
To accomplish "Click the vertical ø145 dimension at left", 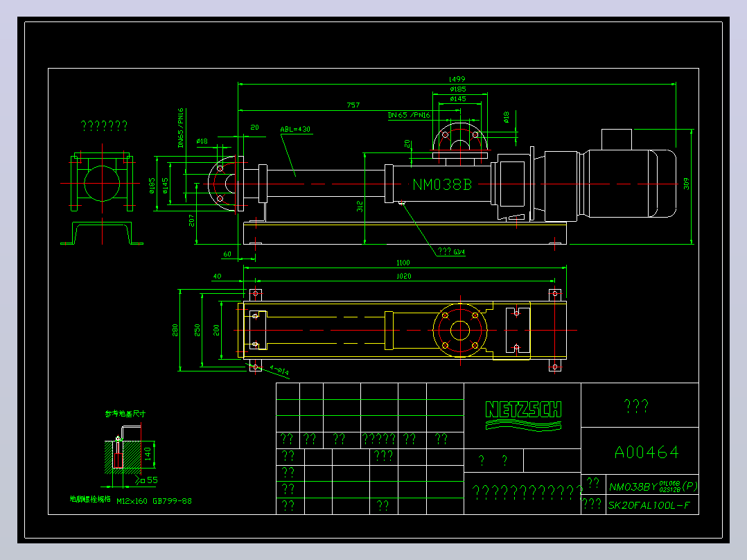I will pyautogui.click(x=165, y=185).
